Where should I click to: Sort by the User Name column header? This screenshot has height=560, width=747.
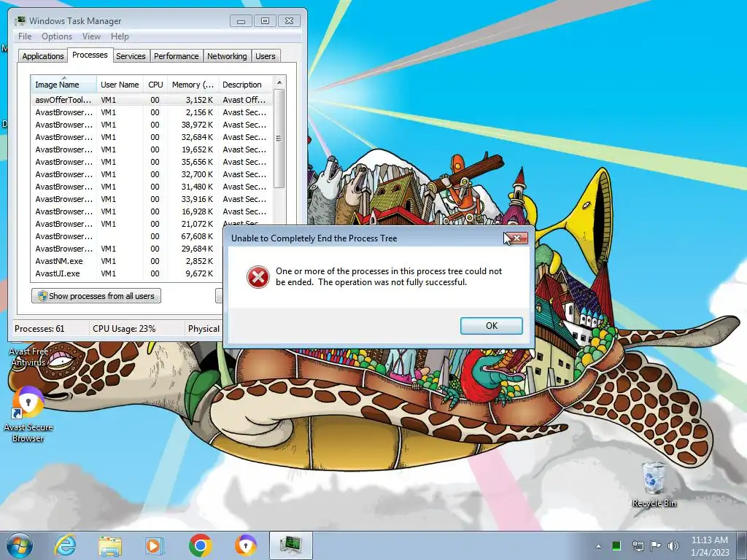click(x=120, y=85)
